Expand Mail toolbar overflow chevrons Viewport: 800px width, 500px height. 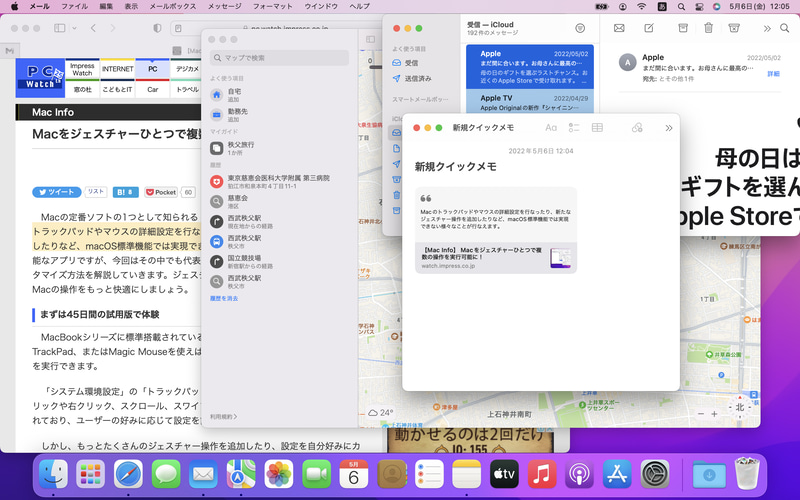(x=767, y=29)
